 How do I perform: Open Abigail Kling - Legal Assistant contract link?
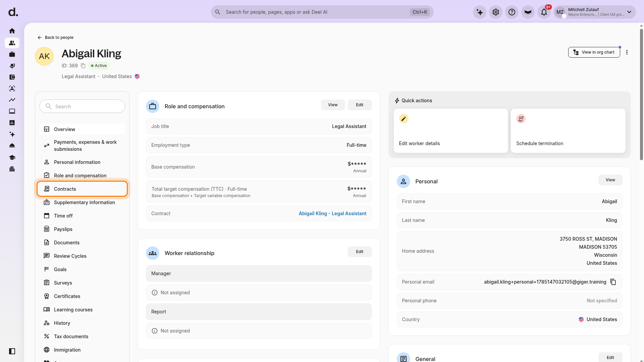(332, 214)
